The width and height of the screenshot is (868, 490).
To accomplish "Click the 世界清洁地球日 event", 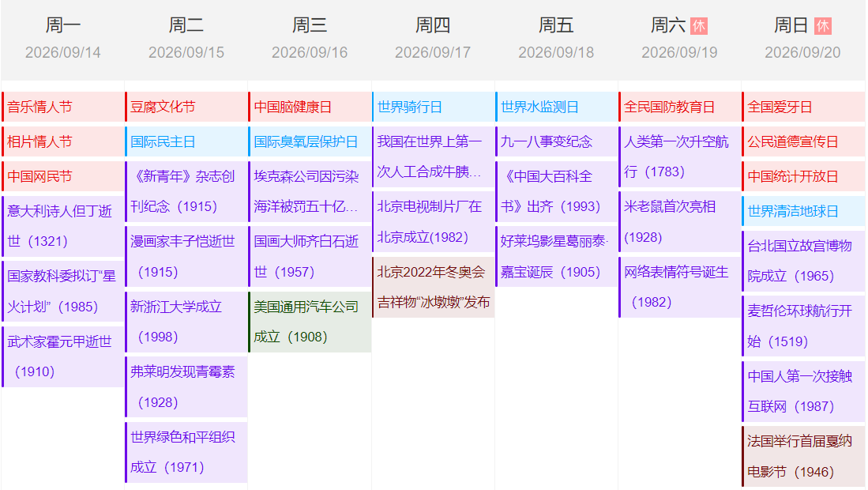I will (x=803, y=211).
